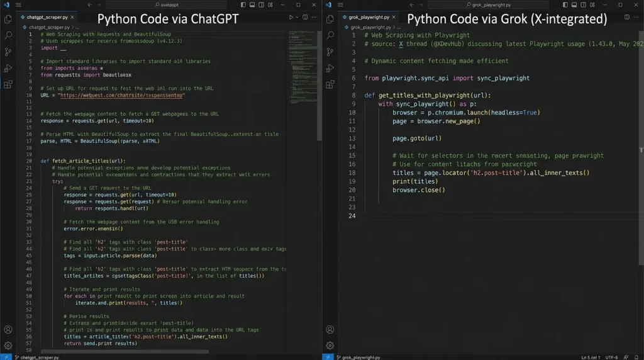Click grok_playwright.py in the status bar
Screen dimensions: 644x360
click(358, 357)
